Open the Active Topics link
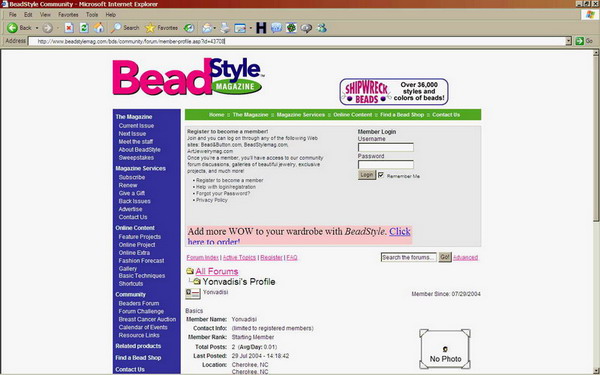The image size is (600, 375). (x=239, y=258)
